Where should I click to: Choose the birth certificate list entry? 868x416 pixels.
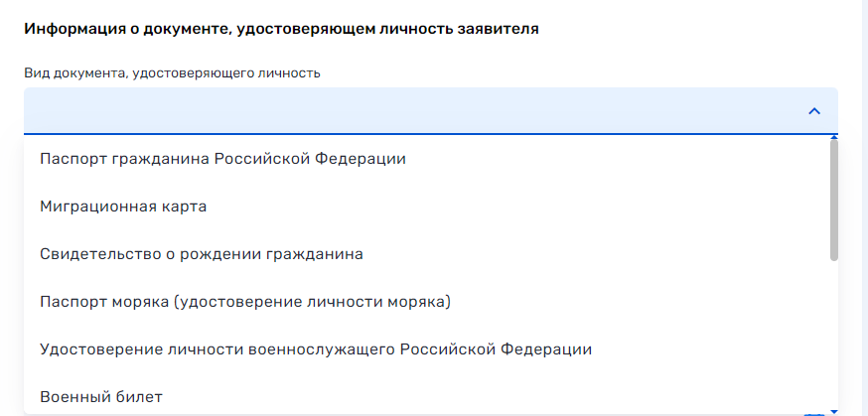pos(202,254)
